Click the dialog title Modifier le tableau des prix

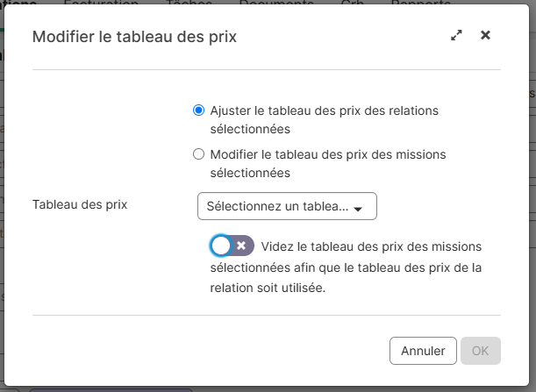[134, 37]
